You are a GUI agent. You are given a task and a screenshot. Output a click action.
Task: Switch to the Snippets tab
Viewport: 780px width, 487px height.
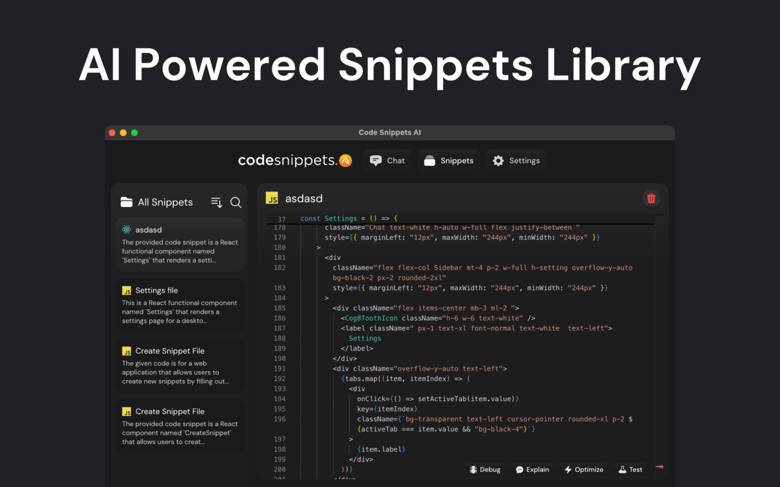448,160
